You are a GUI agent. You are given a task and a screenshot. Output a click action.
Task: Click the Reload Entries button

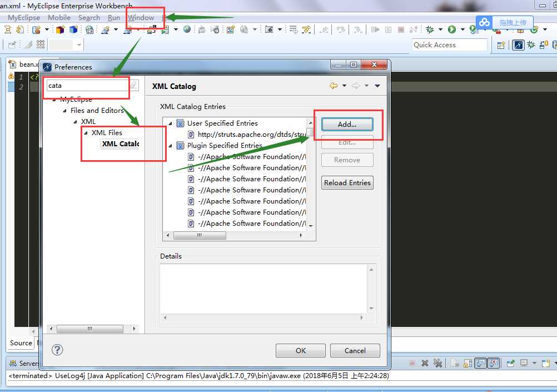pos(347,183)
